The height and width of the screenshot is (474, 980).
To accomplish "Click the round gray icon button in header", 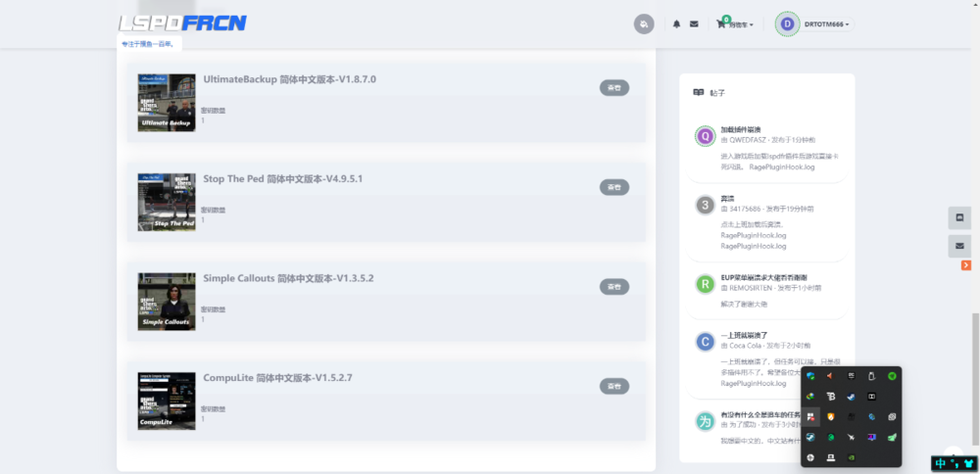I will click(644, 24).
